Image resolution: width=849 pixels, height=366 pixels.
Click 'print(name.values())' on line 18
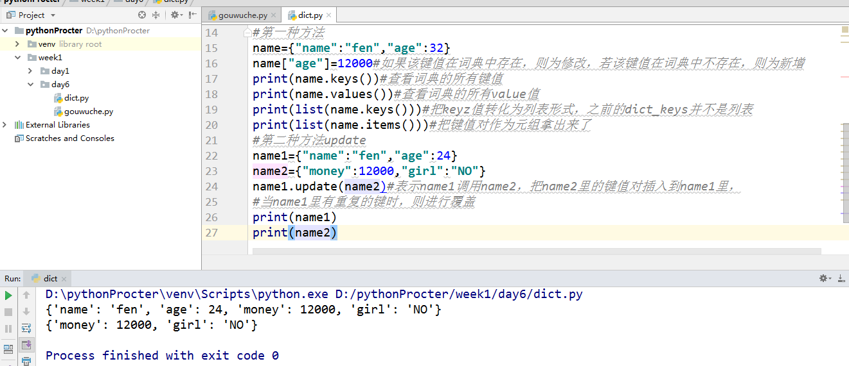tap(322, 95)
